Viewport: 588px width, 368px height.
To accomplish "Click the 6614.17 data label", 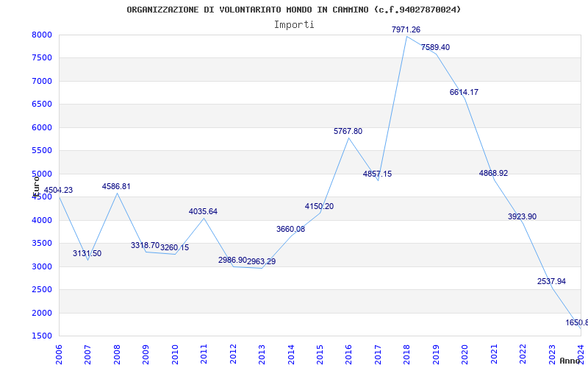I will coord(465,93).
